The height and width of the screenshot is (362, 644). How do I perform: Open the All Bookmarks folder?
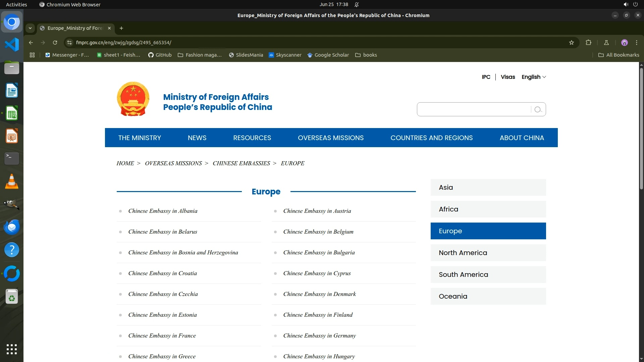[x=619, y=55]
